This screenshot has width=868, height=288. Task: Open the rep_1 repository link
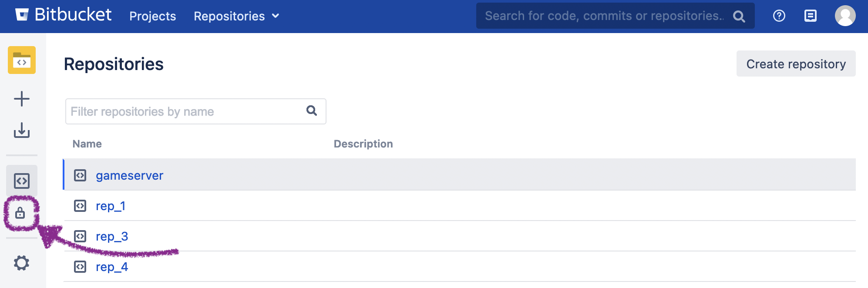[111, 206]
